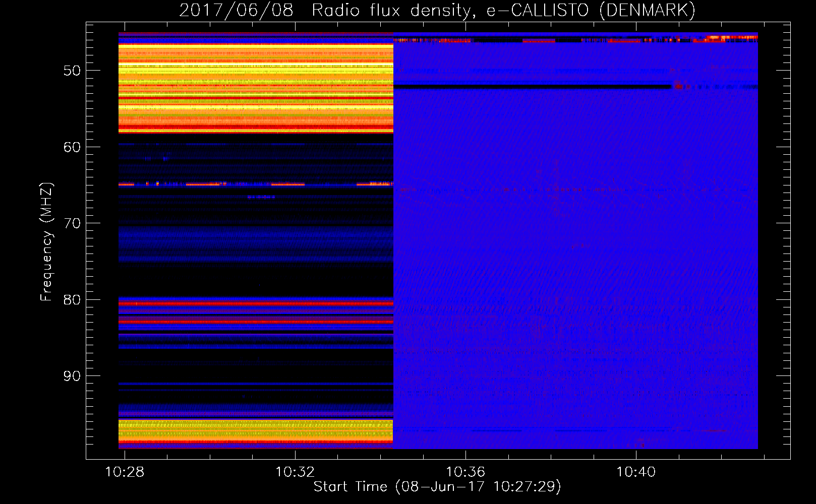The height and width of the screenshot is (504, 816).
Task: Click the 10:36 time tick label
Action: [x=465, y=472]
